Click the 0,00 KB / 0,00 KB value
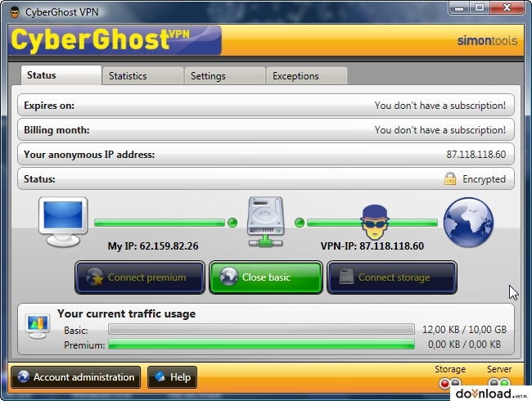Image resolution: width=532 pixels, height=401 pixels. 464,345
